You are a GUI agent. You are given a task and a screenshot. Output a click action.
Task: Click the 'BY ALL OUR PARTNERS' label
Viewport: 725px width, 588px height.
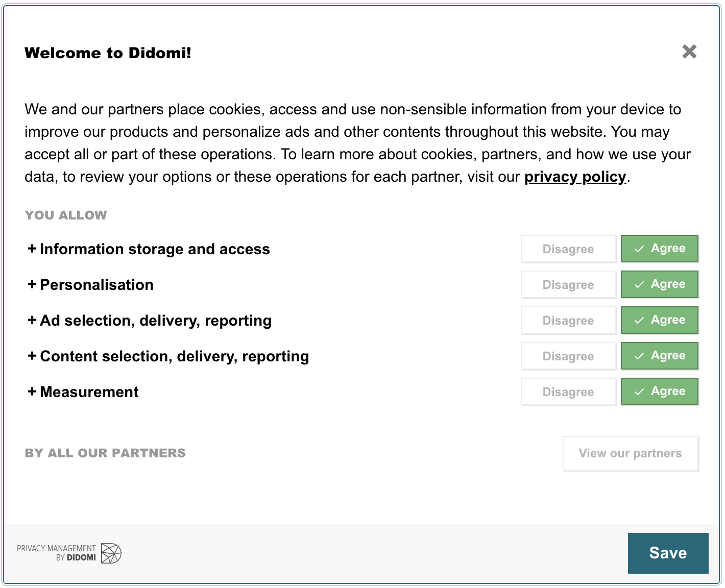point(105,453)
